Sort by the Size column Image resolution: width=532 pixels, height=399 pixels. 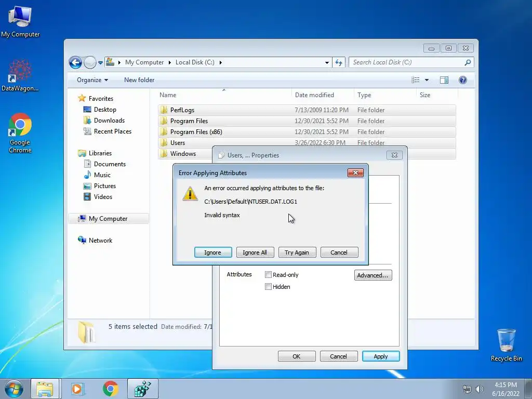click(437, 95)
